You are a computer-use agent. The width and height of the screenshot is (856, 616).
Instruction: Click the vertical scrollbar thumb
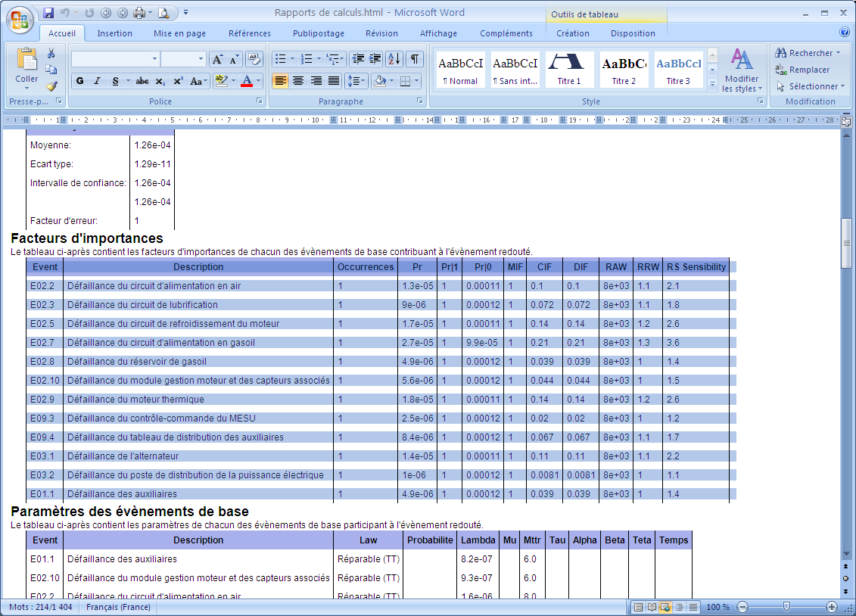click(846, 244)
